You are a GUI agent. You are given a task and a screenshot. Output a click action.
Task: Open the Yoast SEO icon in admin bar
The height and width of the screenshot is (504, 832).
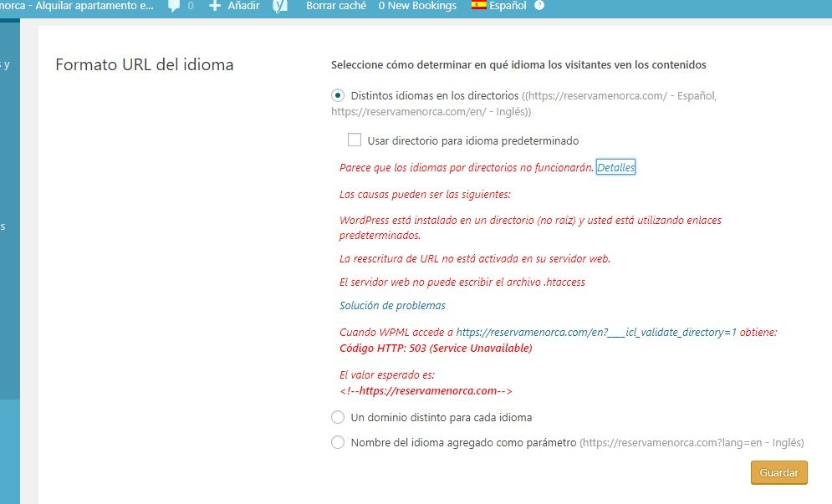(x=280, y=6)
